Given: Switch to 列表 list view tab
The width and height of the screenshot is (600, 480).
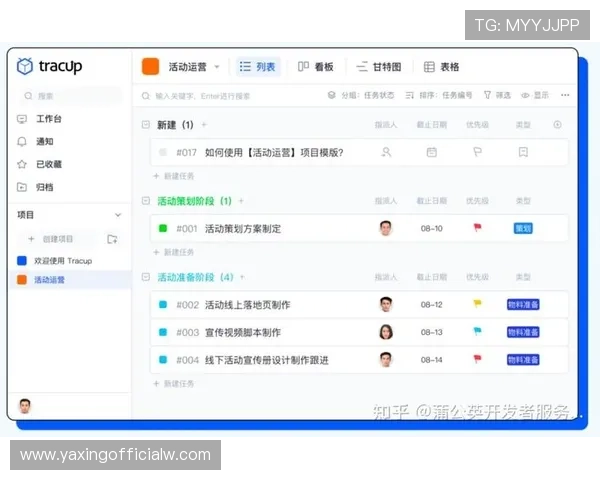Looking at the screenshot, I should tap(258, 67).
